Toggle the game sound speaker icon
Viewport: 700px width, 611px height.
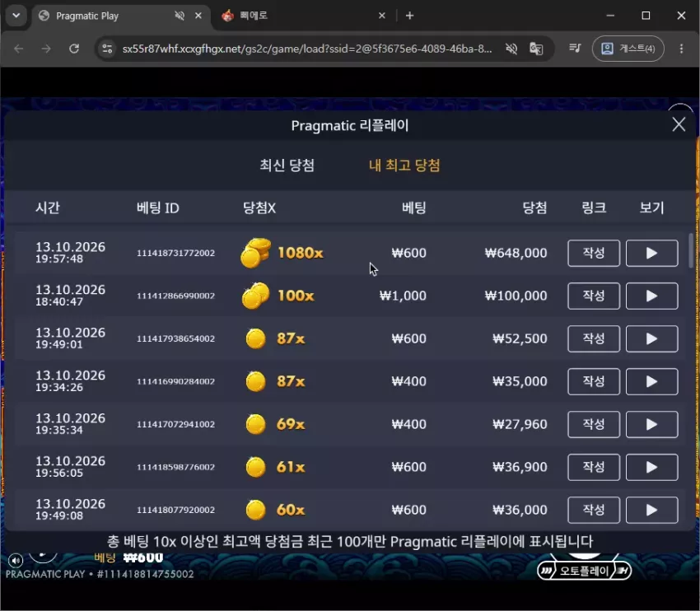[16, 561]
